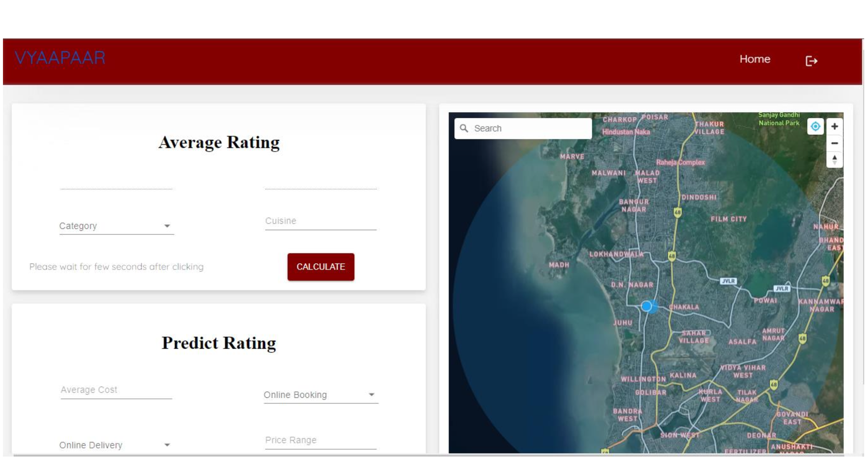
Task: Reset map bearing with compass icon
Action: (834, 160)
